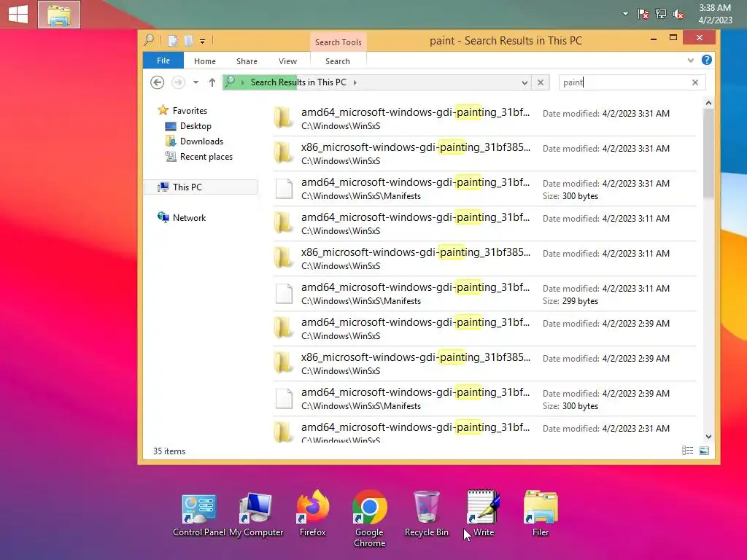Open the Filer desktop shortcut
The height and width of the screenshot is (560, 747).
pos(541,514)
